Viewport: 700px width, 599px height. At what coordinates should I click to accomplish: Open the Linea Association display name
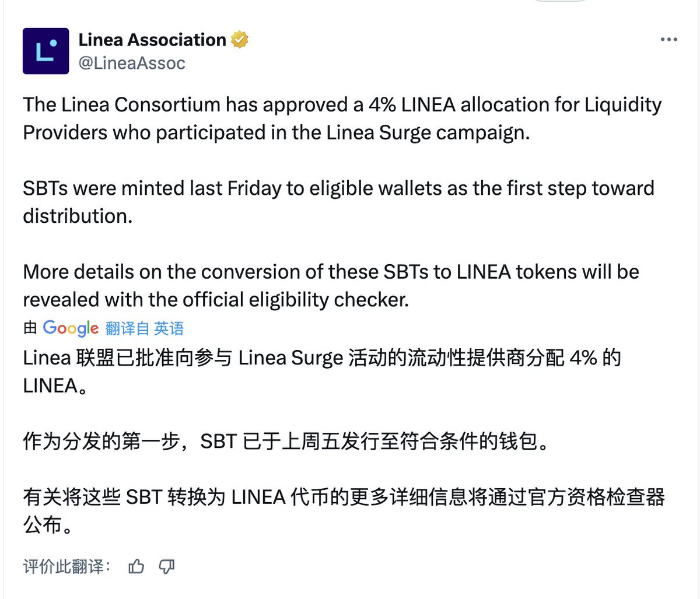tap(152, 40)
